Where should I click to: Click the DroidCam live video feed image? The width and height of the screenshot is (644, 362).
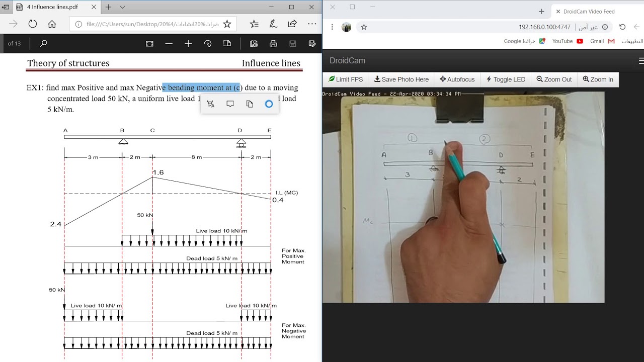point(463,197)
